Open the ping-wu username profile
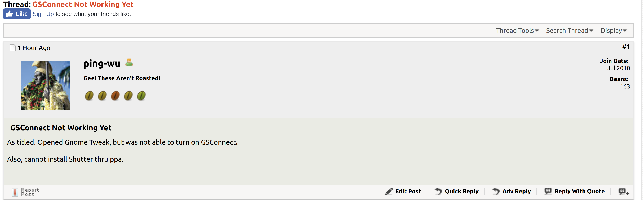 point(102,63)
